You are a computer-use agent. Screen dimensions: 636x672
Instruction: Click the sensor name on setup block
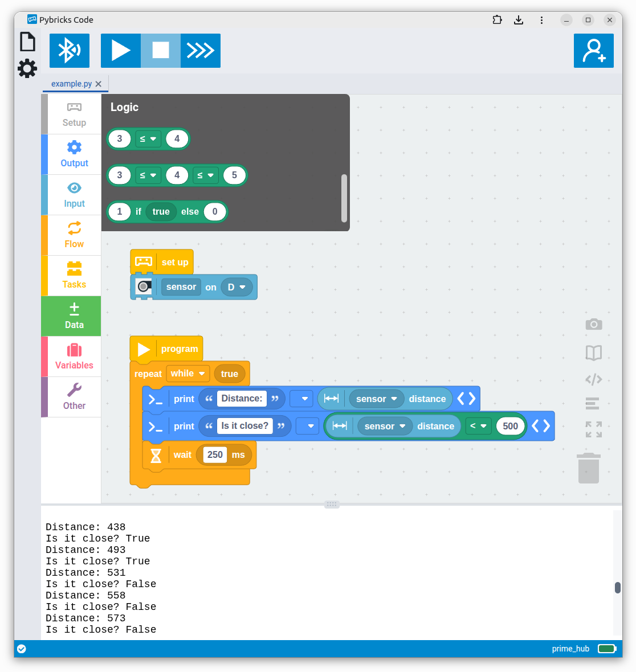(181, 287)
